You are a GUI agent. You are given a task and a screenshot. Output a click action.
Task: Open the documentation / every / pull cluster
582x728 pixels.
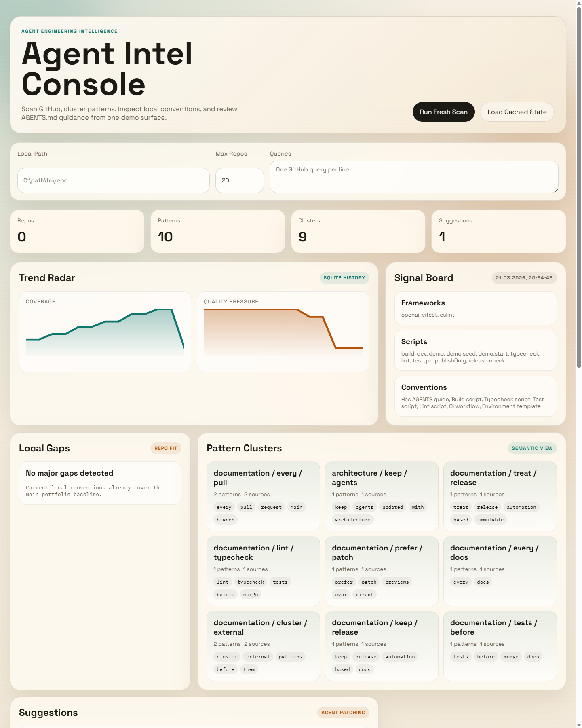click(x=263, y=497)
